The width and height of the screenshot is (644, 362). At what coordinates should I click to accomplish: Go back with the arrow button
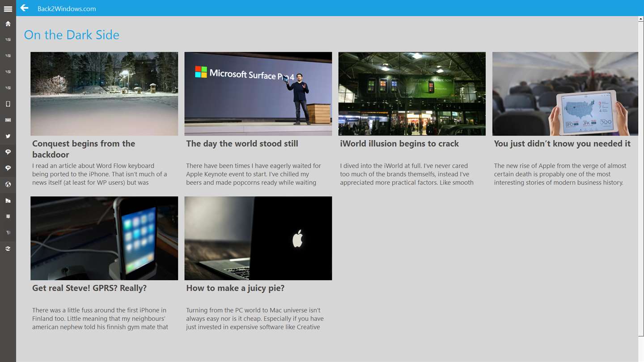click(24, 8)
